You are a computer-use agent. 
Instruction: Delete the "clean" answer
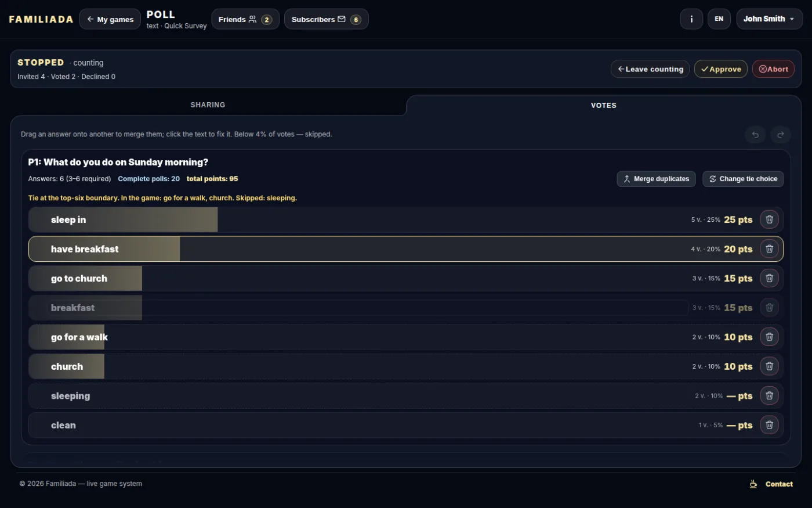tap(769, 425)
